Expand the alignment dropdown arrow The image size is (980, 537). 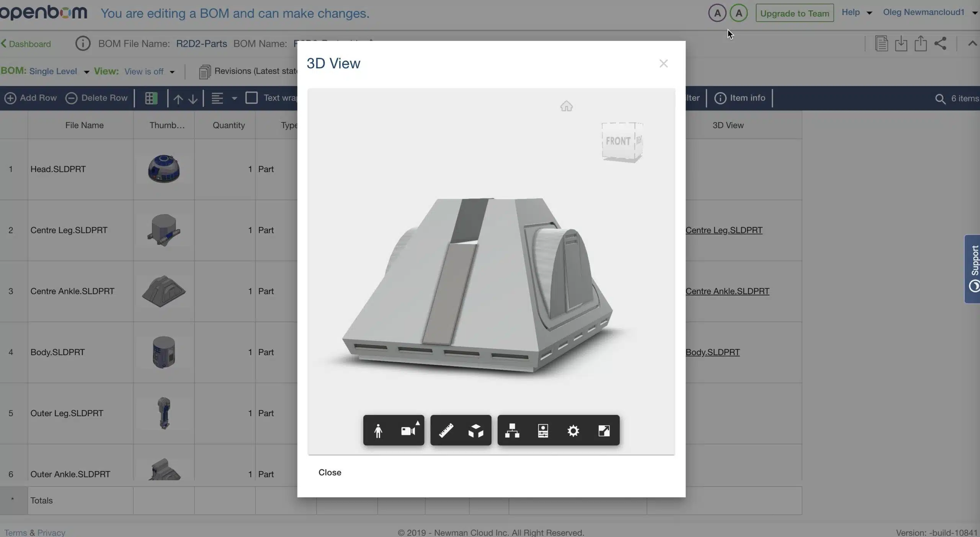click(234, 99)
